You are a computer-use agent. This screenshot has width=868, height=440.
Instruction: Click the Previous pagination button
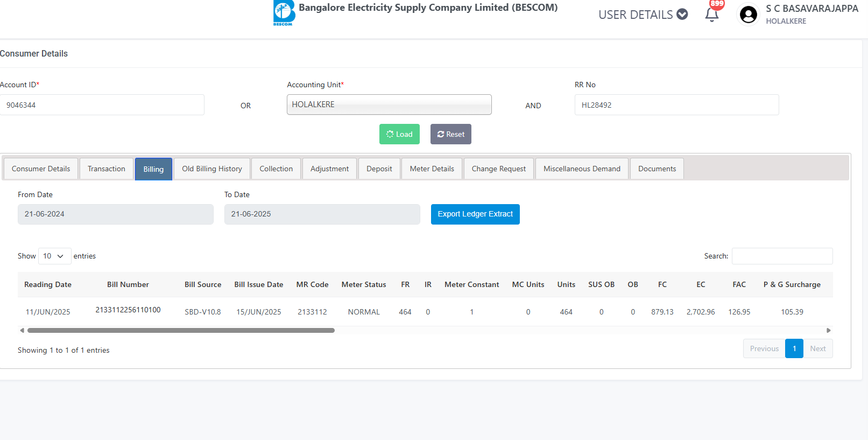point(764,348)
